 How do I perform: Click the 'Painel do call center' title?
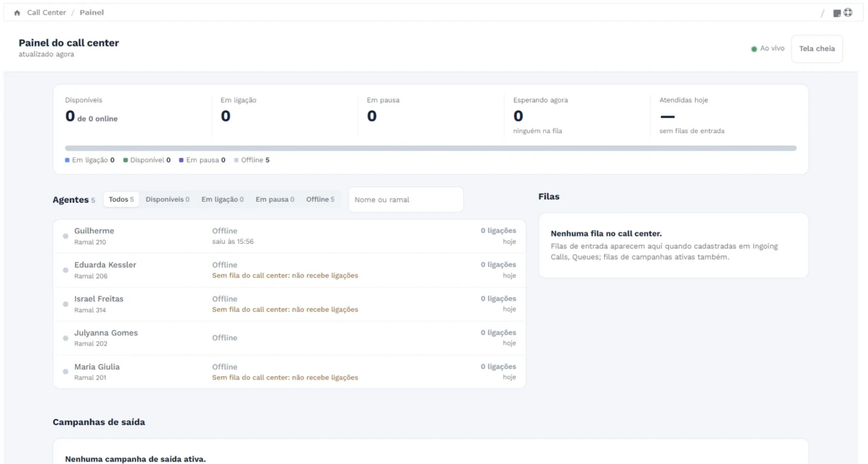pyautogui.click(x=69, y=43)
